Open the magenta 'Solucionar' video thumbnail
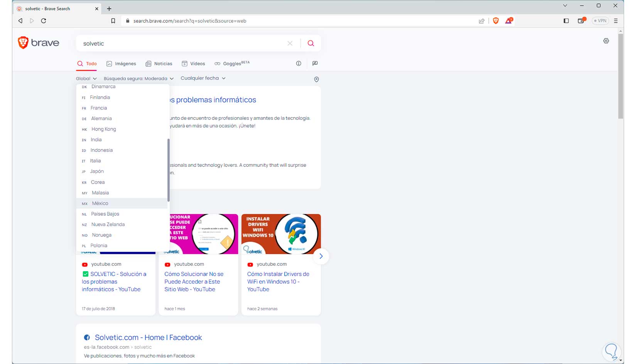The height and width of the screenshot is (364, 636). [204, 234]
